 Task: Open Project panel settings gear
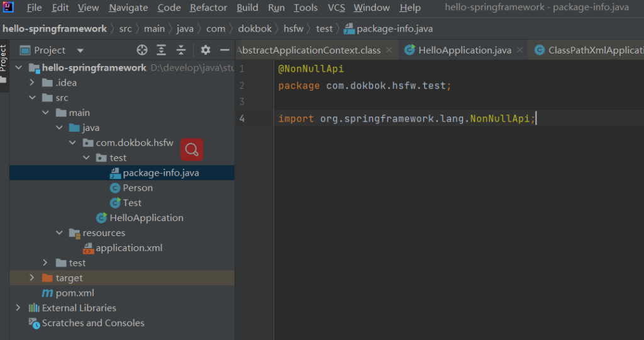pos(206,50)
